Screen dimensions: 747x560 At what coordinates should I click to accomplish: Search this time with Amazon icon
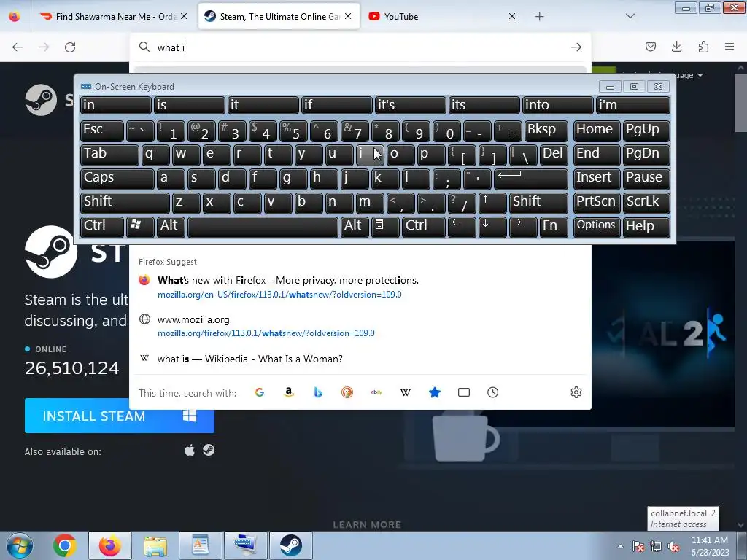pyautogui.click(x=289, y=392)
